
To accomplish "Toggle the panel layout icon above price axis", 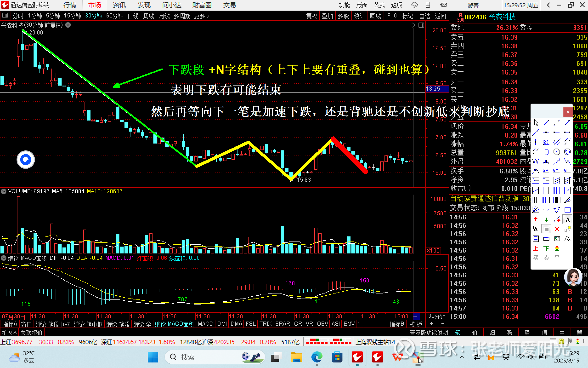I will pyautogui.click(x=421, y=25).
